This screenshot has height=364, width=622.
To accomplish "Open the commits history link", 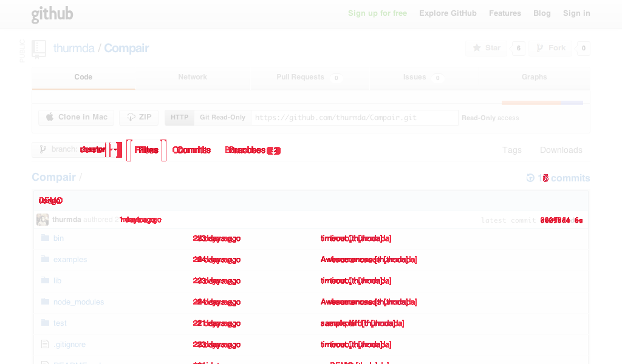I will (564, 178).
